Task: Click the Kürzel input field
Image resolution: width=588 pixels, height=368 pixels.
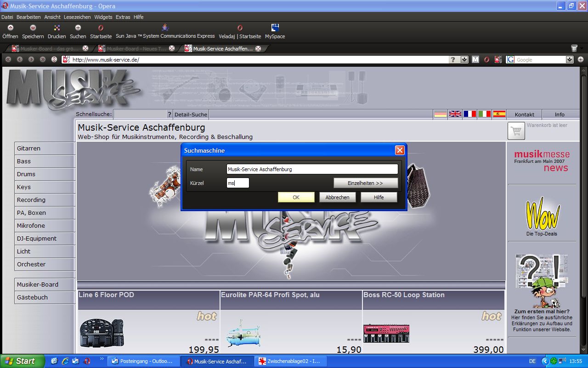Action: (x=238, y=183)
